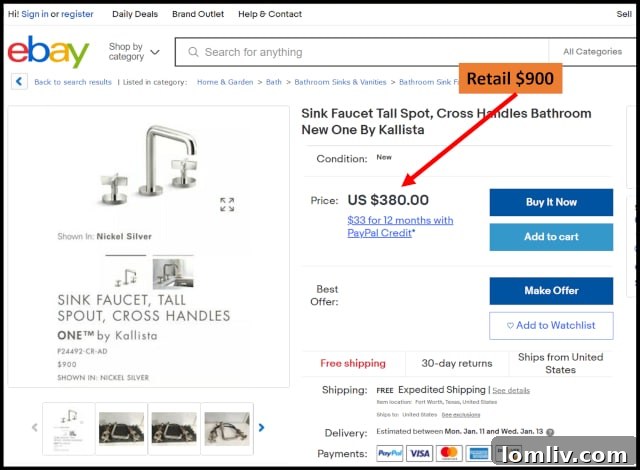Add item to Watchlist

[x=551, y=326]
